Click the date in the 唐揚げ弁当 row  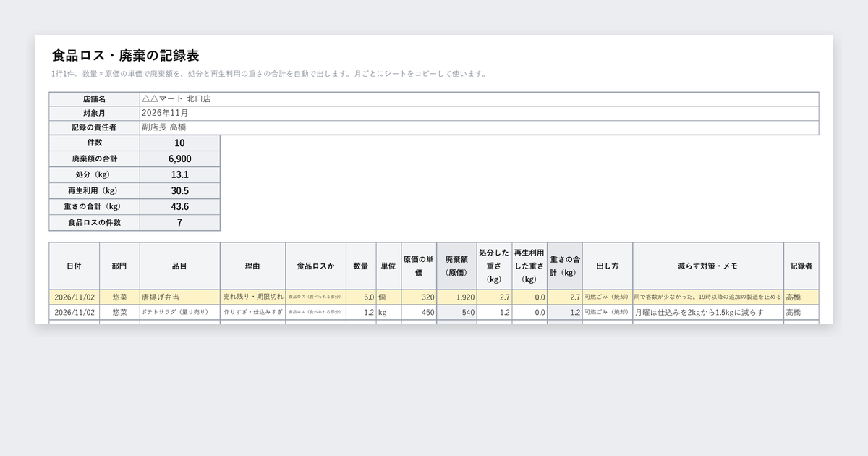click(74, 297)
